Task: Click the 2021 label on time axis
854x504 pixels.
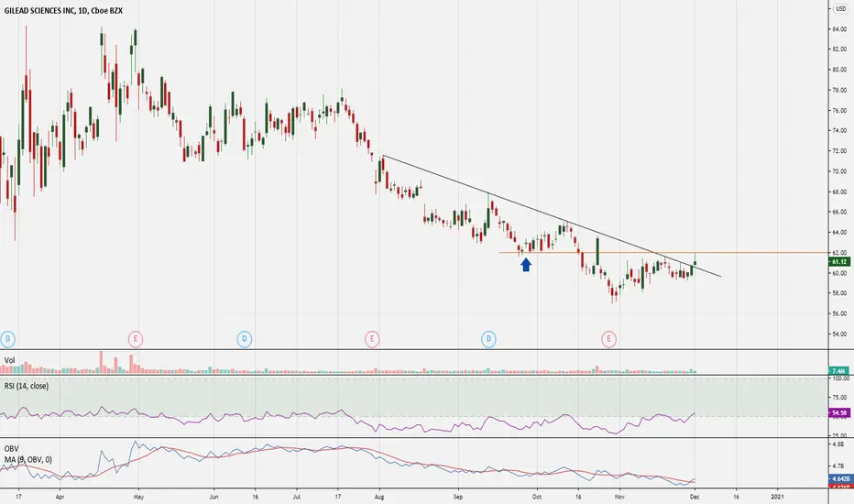Action: (778, 497)
